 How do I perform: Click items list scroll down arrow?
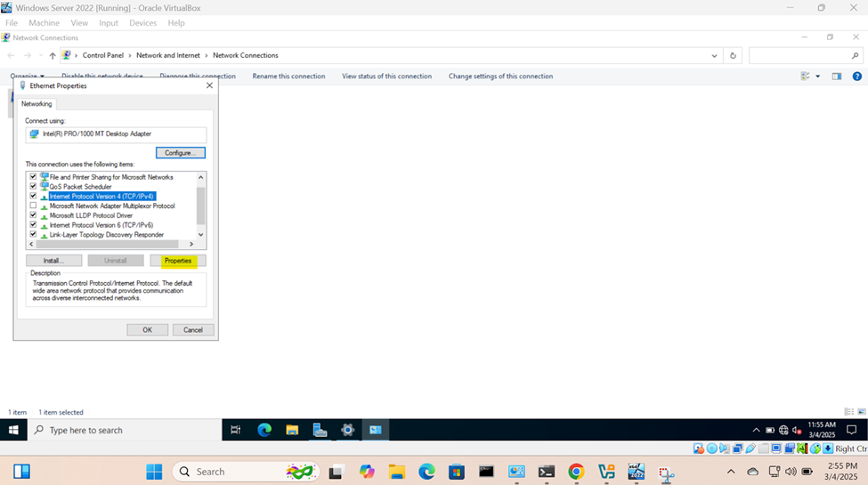tap(200, 234)
